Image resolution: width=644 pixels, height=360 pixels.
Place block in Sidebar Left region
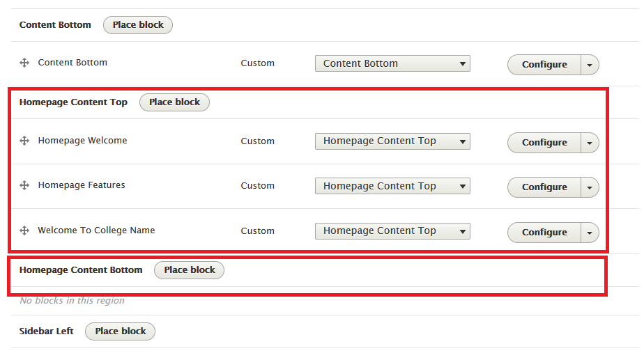click(120, 331)
